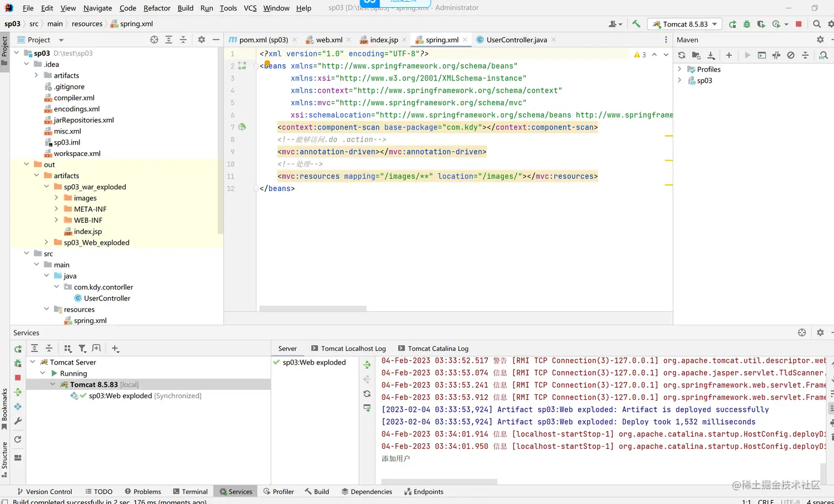The height and width of the screenshot is (504, 834).
Task: Click Select Opened File crosshair in Project panel
Action: pyautogui.click(x=154, y=40)
